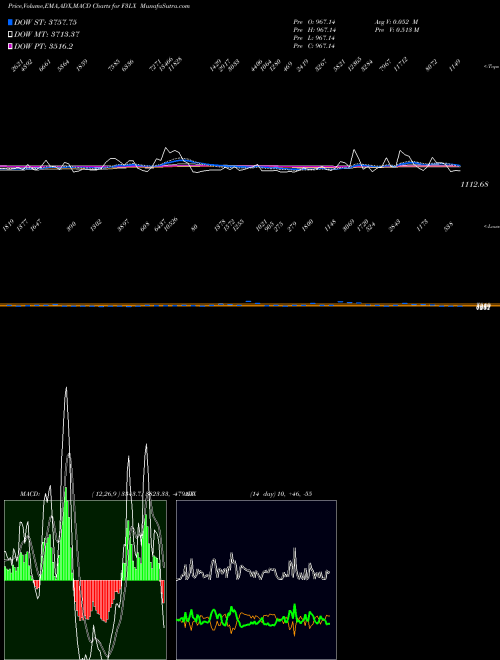The image size is (500, 660).
Task: Click the Pre V: 0.513 M value
Action: [x=396, y=30]
